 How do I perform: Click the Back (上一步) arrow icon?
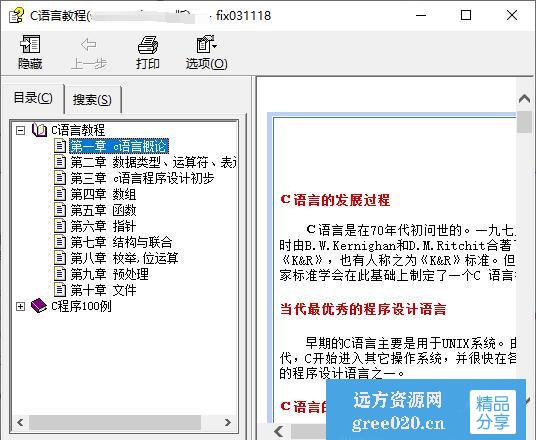pyautogui.click(x=89, y=44)
